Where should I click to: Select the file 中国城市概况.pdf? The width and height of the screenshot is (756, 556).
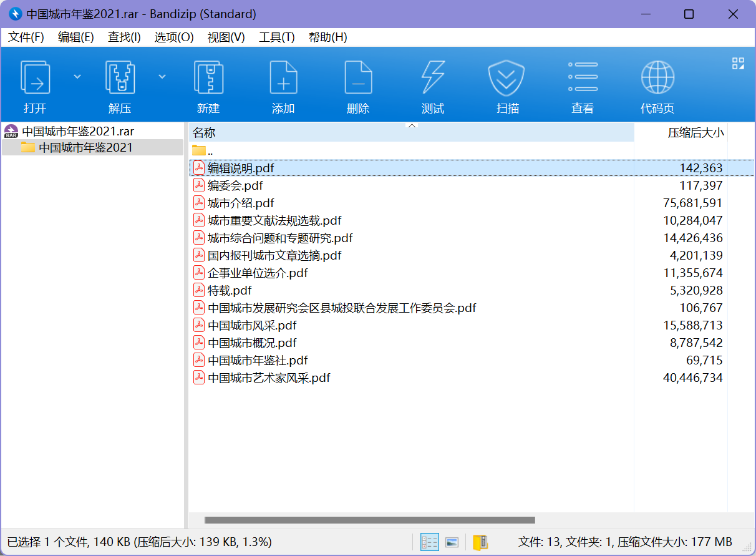252,343
